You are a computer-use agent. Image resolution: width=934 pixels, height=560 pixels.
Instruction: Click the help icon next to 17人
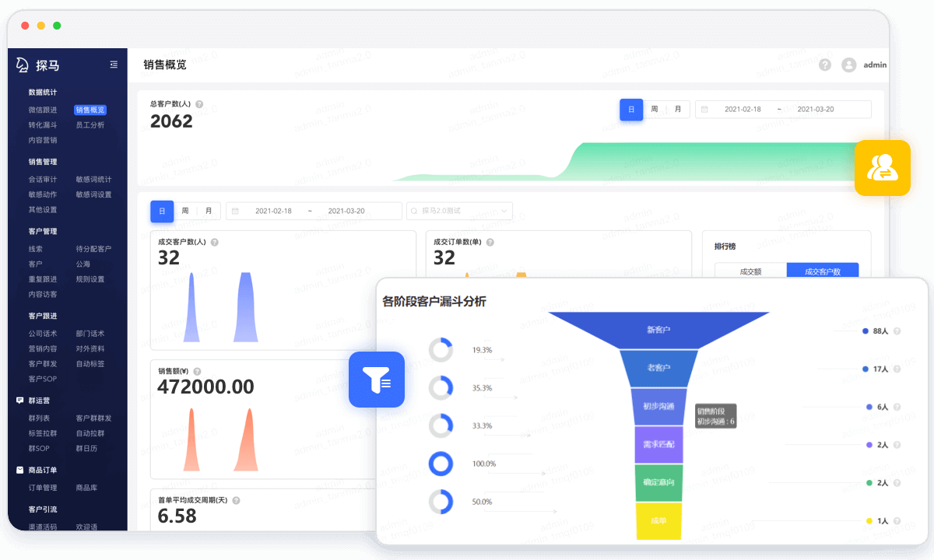pos(897,369)
